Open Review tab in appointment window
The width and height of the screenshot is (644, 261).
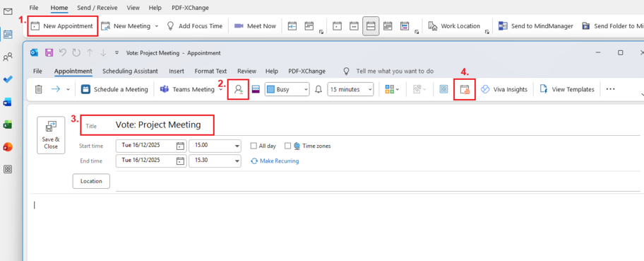[x=246, y=71]
